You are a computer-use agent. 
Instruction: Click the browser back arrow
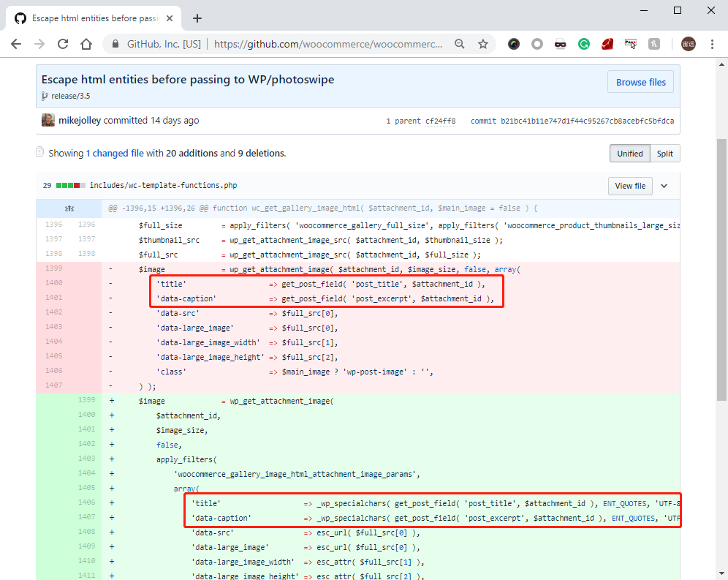click(16, 44)
